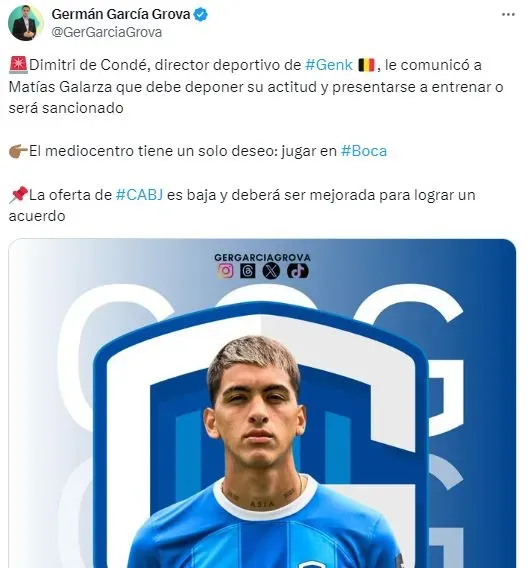Open the #Boca hashtag
Image resolution: width=529 pixels, height=568 pixels.
click(x=364, y=151)
